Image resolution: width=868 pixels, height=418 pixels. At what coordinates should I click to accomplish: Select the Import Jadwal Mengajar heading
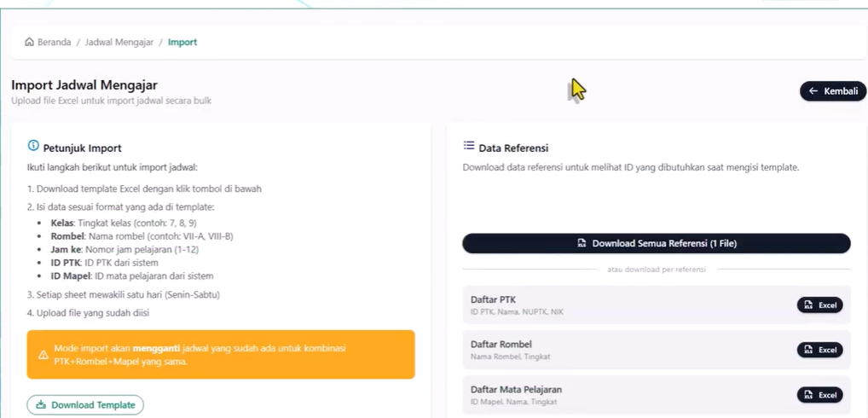point(84,85)
